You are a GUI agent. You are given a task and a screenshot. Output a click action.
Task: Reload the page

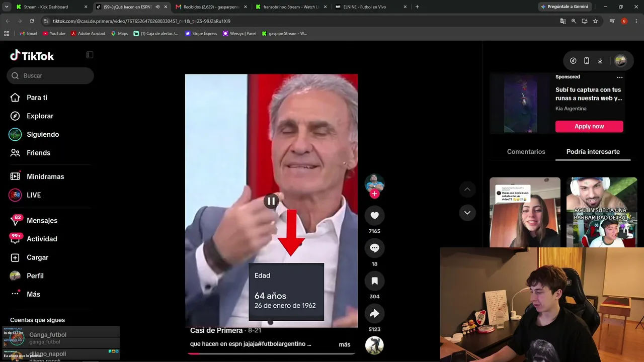click(x=32, y=21)
